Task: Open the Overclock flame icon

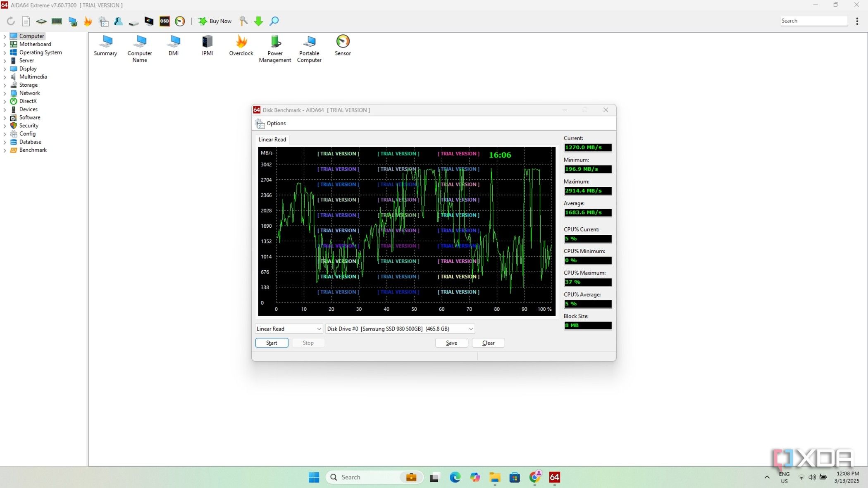Action: 241,45
